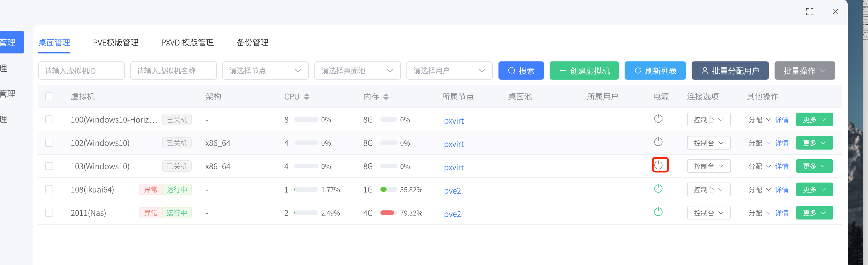Screen dimensions: 868x265
Task: Power on the 103(Windows10) virtual machine
Action: pos(658,165)
